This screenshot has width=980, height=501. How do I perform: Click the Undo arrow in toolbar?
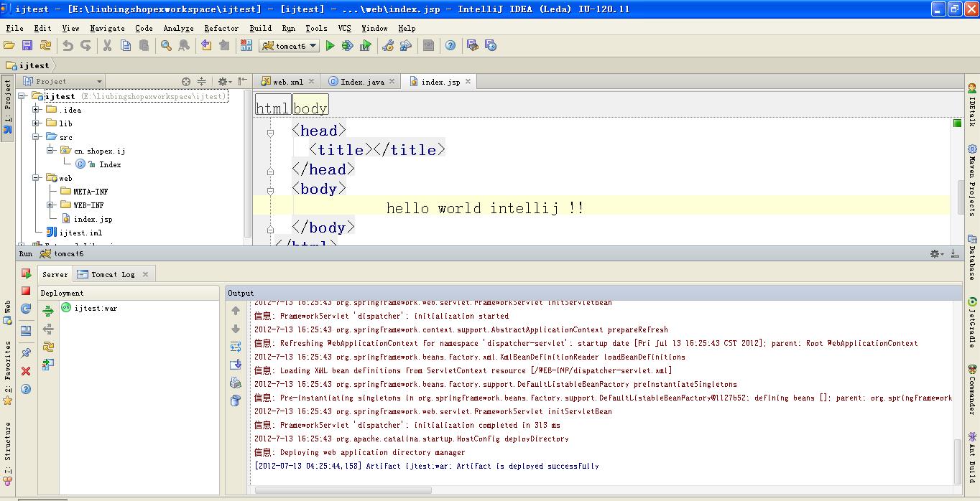click(x=68, y=46)
